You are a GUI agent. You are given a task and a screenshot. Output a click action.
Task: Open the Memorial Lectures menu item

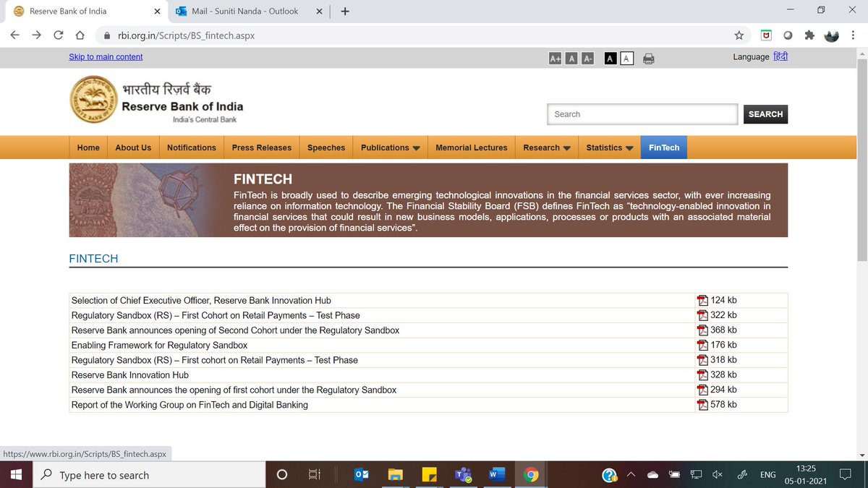[472, 147]
